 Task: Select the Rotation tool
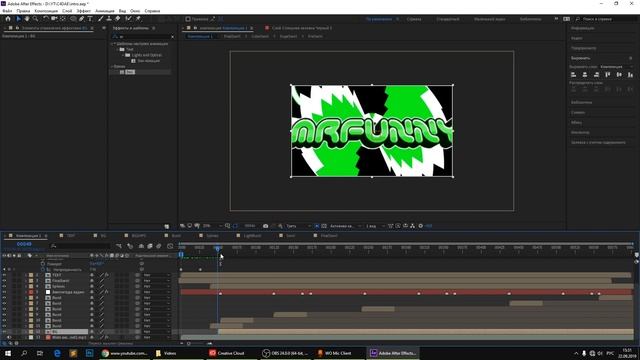pyautogui.click(x=46, y=19)
